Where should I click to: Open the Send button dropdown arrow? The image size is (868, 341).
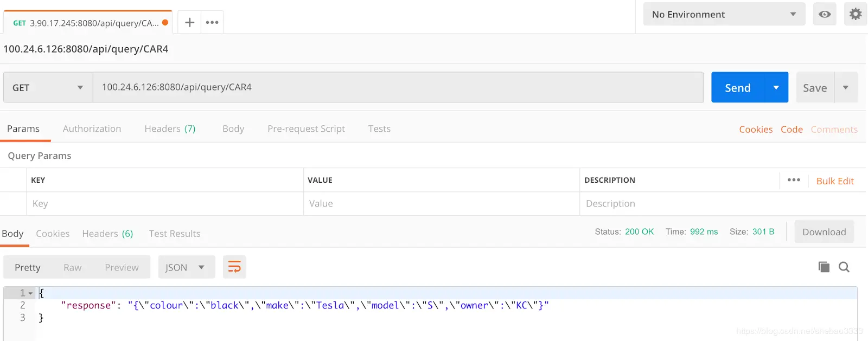point(776,87)
